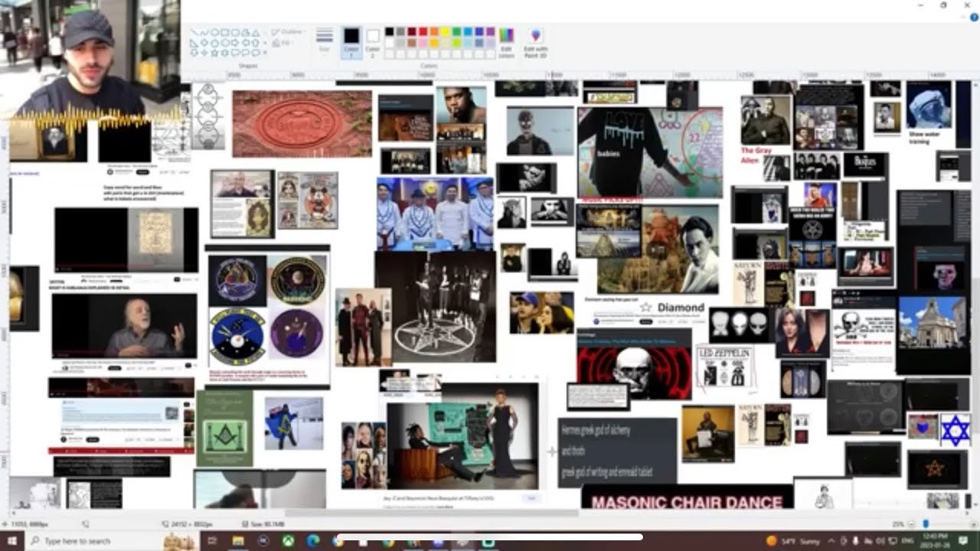Select the Cloud callout shape

(x=254, y=53)
